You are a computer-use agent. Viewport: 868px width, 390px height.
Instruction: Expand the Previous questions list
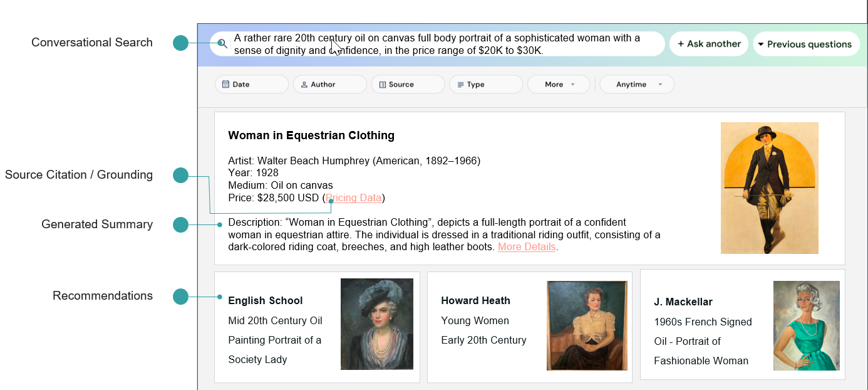tap(807, 44)
